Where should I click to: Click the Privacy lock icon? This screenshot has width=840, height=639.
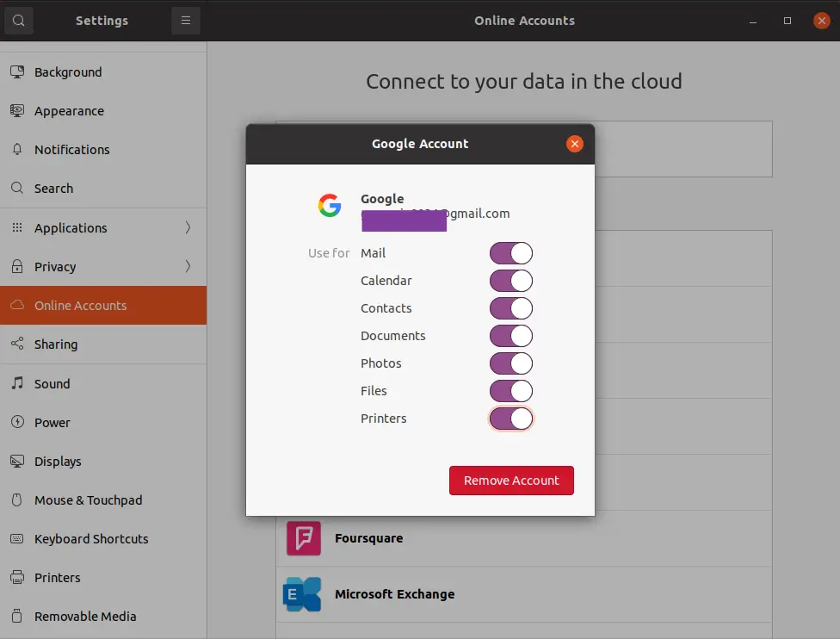tap(17, 266)
